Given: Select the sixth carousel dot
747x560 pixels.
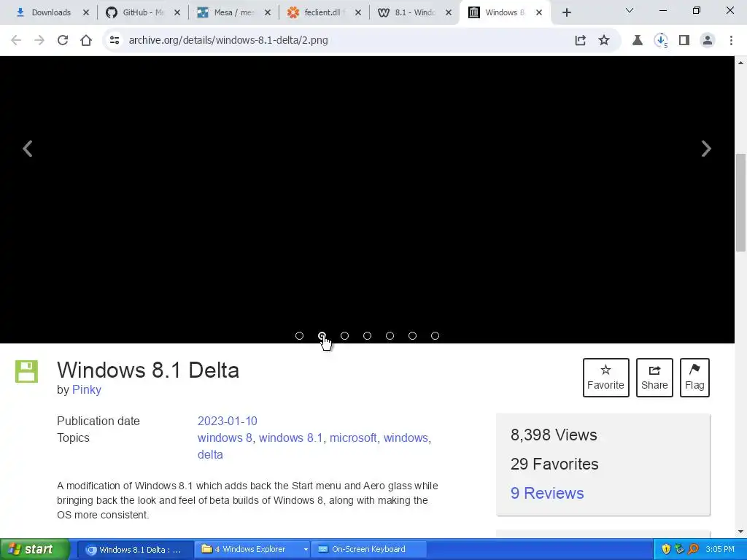Looking at the screenshot, I should click(413, 335).
